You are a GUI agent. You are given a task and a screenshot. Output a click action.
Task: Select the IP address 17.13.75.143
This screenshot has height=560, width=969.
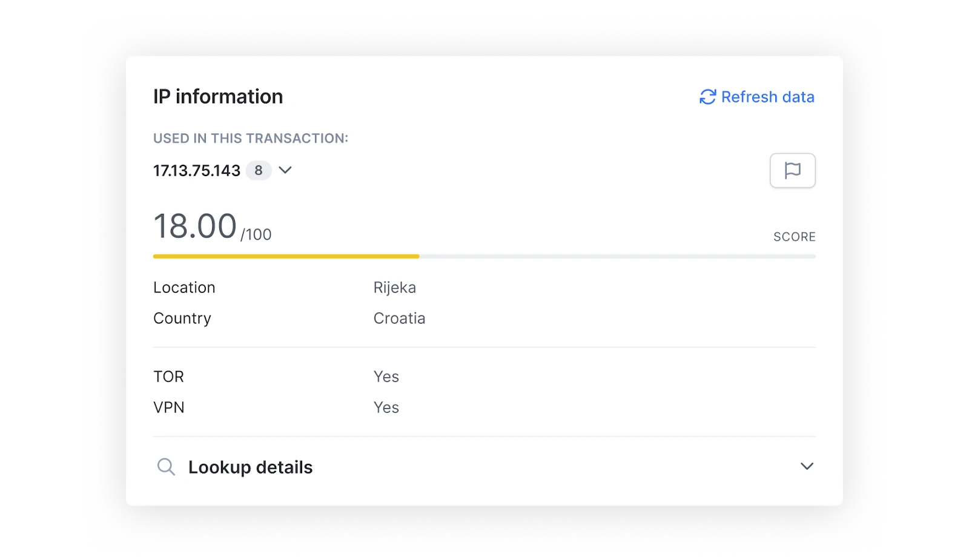tap(197, 171)
